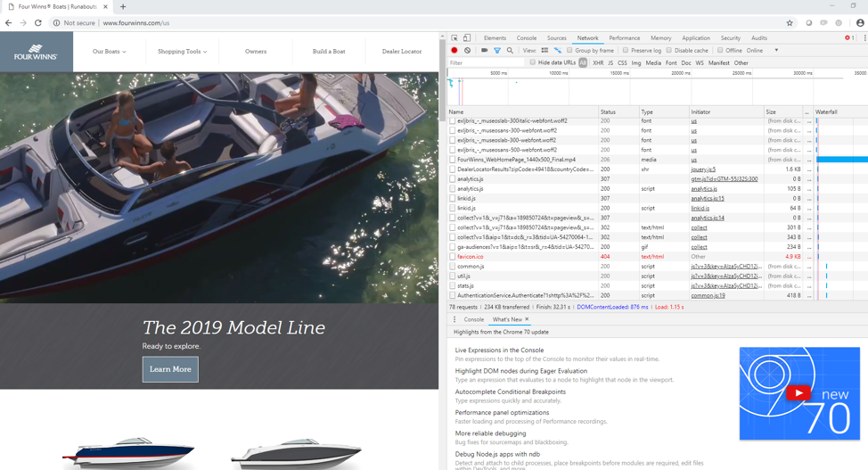Expand the Our Boats menu
This screenshot has width=868, height=470.
click(109, 52)
